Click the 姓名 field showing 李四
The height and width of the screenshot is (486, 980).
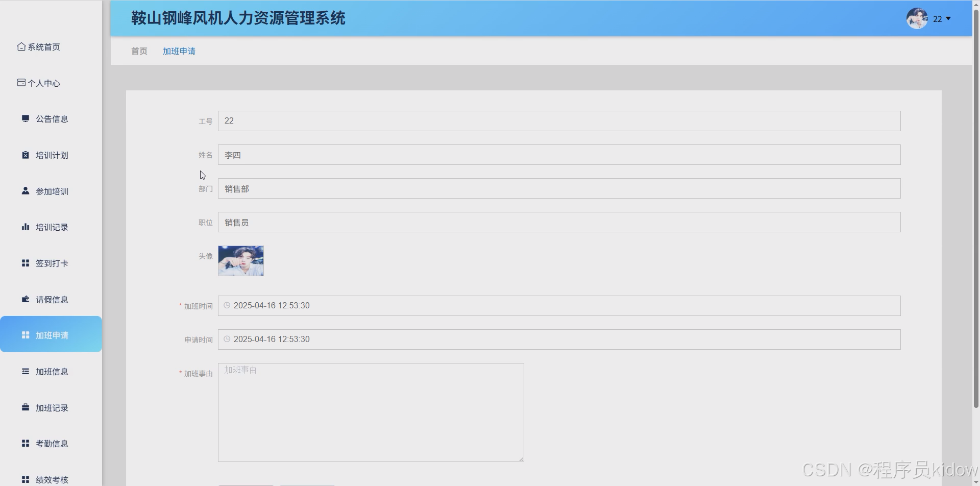559,155
